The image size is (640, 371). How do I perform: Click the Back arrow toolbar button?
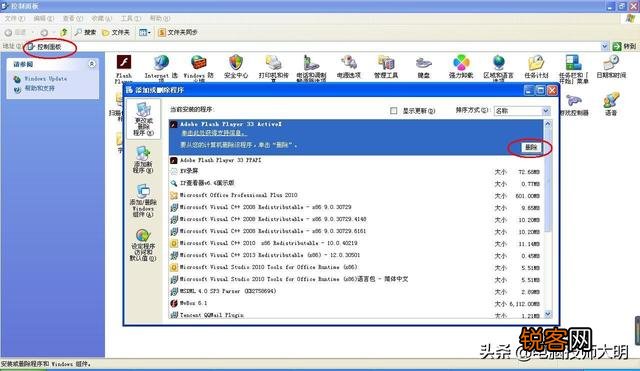(15, 32)
